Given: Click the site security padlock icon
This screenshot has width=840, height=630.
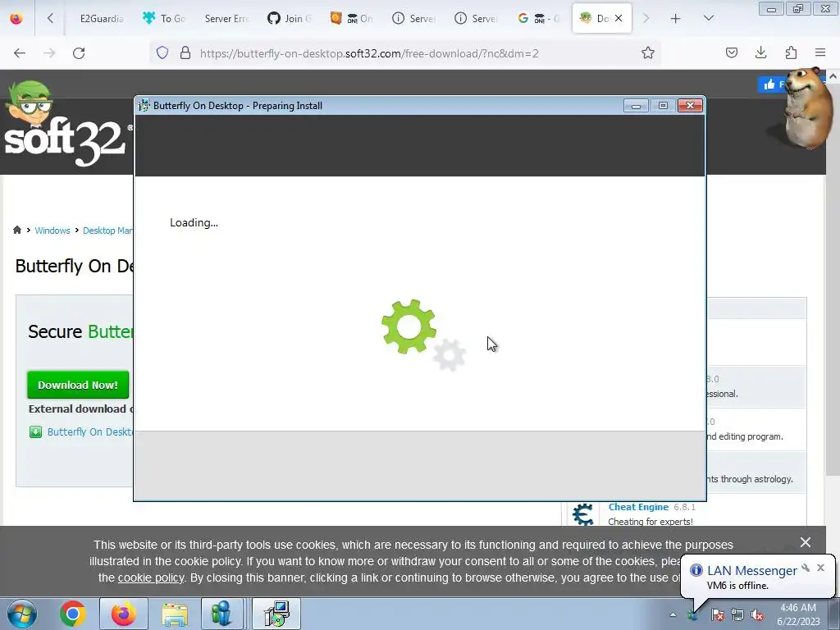Looking at the screenshot, I should pyautogui.click(x=185, y=53).
